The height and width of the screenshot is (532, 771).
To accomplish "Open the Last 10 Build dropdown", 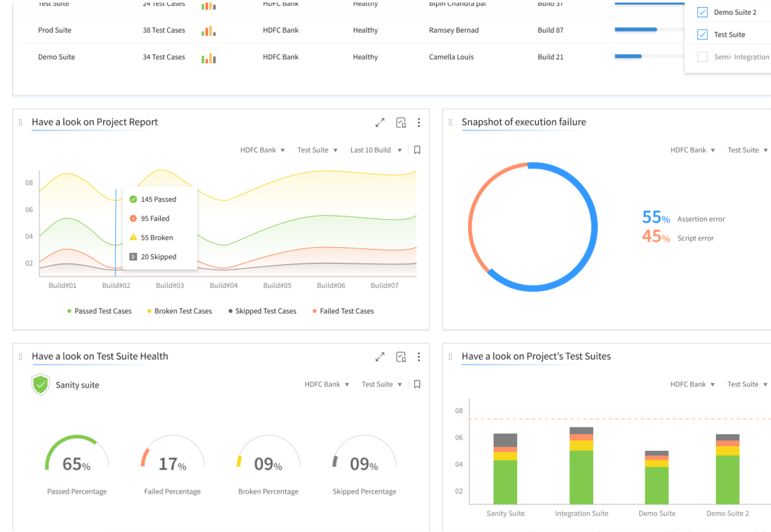I will click(376, 150).
